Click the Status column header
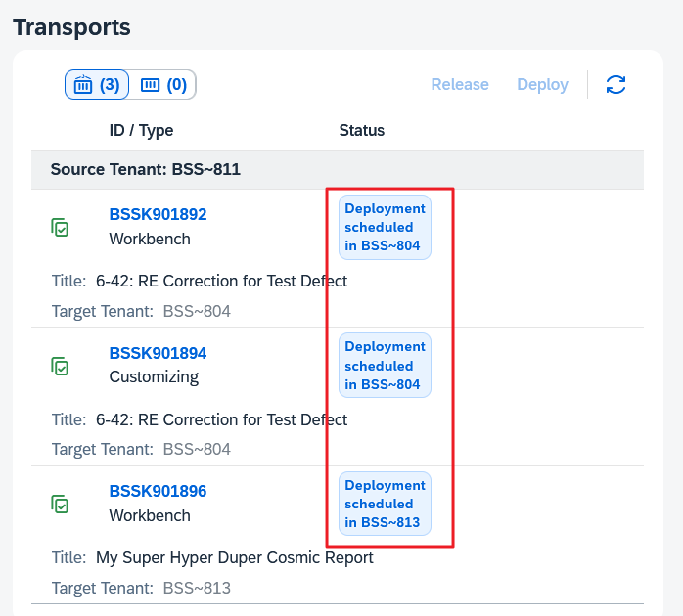 pos(362,130)
